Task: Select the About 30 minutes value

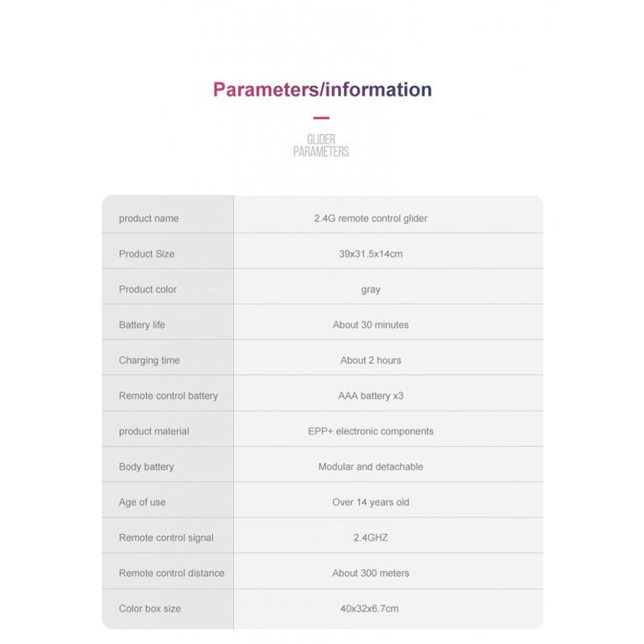Action: click(371, 325)
